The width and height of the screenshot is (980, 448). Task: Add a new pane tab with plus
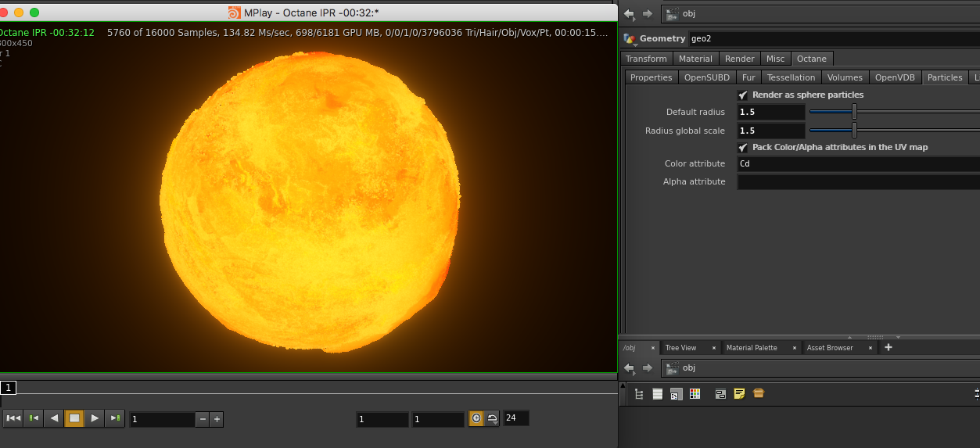coord(888,347)
